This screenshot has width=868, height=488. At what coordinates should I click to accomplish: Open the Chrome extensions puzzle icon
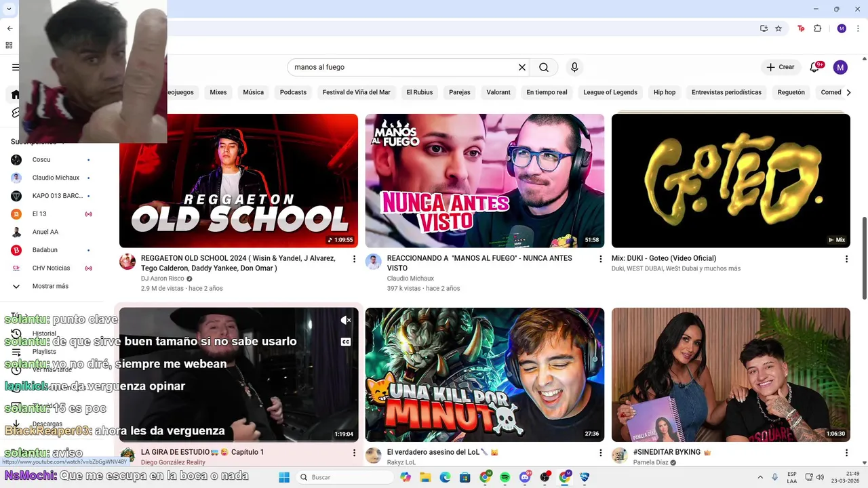tap(817, 28)
